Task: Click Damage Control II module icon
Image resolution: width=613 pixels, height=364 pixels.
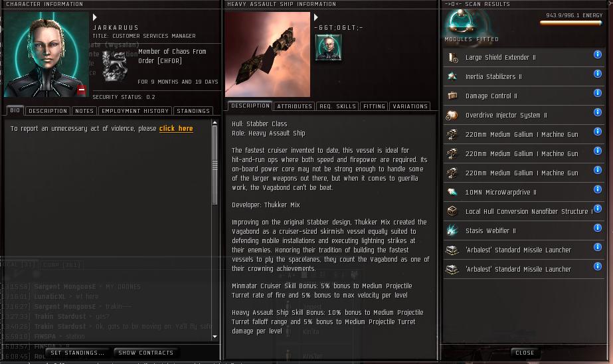Action: point(452,96)
